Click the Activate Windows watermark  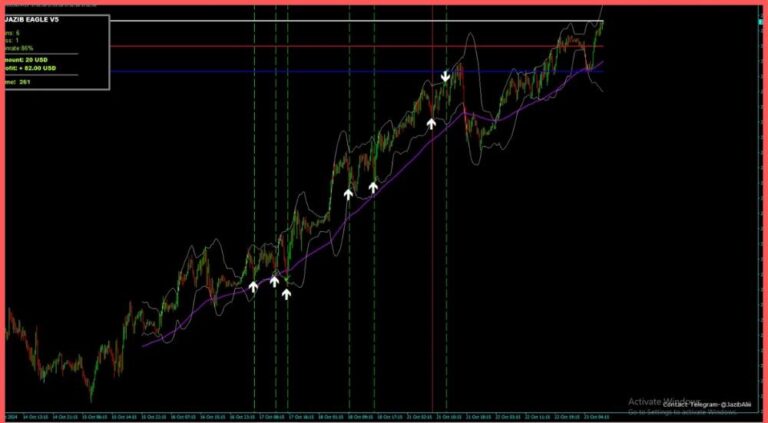pos(668,400)
